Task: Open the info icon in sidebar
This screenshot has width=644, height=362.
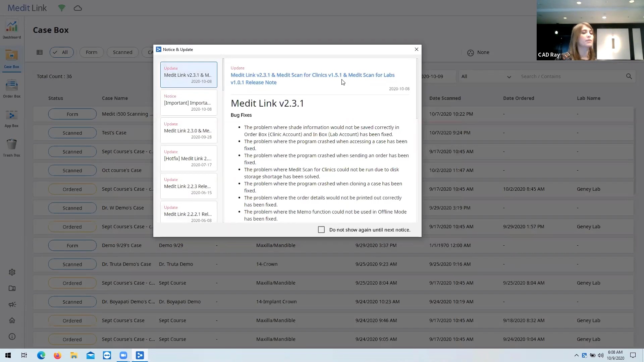Action: 12,337
